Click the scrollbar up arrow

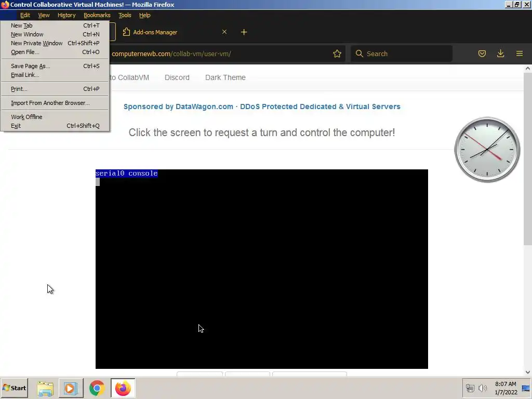point(528,69)
